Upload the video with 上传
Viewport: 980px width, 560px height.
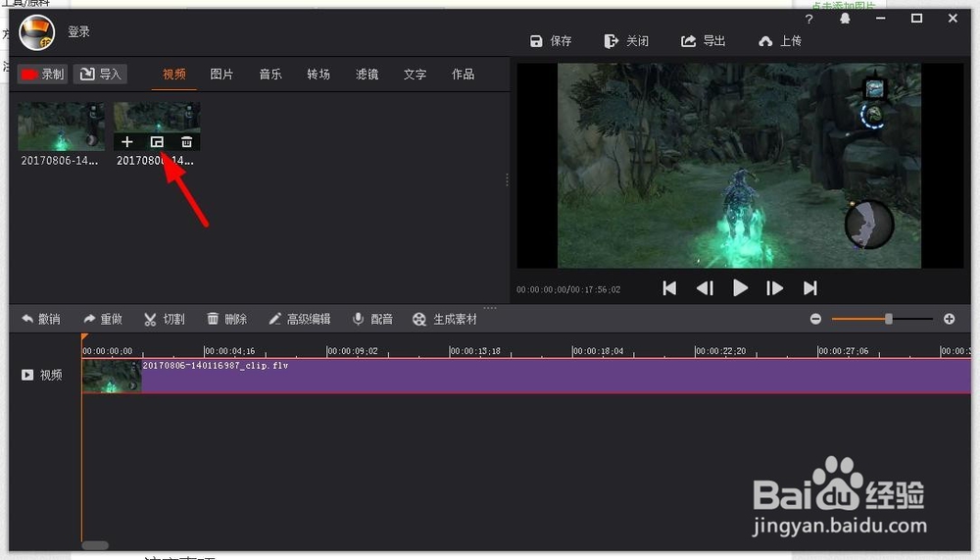coord(780,41)
